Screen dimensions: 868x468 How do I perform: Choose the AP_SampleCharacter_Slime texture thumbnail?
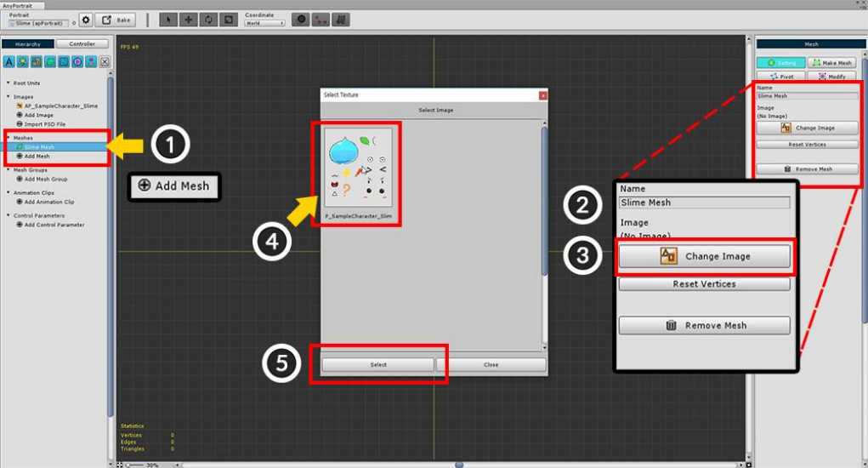coord(358,168)
